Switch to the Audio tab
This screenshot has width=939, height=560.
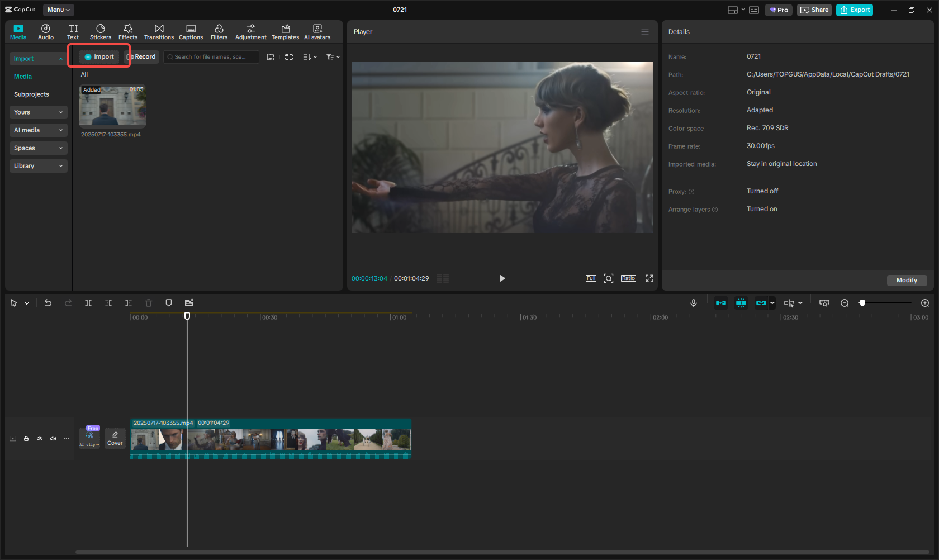tap(45, 31)
